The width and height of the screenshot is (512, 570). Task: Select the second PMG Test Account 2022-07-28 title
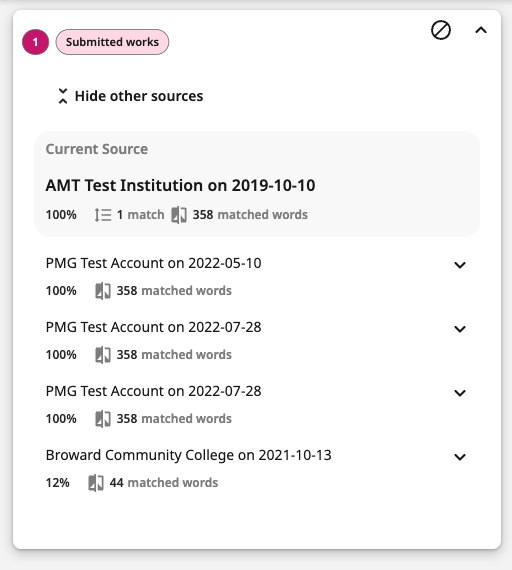coord(153,391)
